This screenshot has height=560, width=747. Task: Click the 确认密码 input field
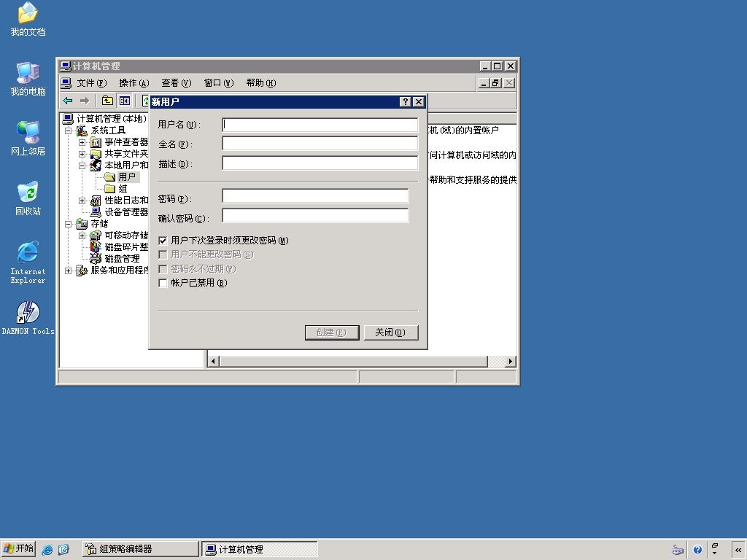[x=315, y=216]
